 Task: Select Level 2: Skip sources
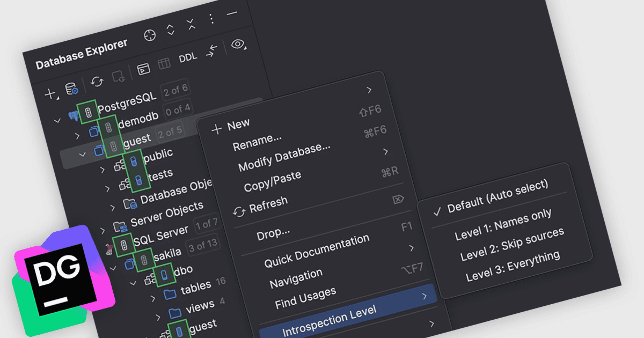click(x=512, y=244)
